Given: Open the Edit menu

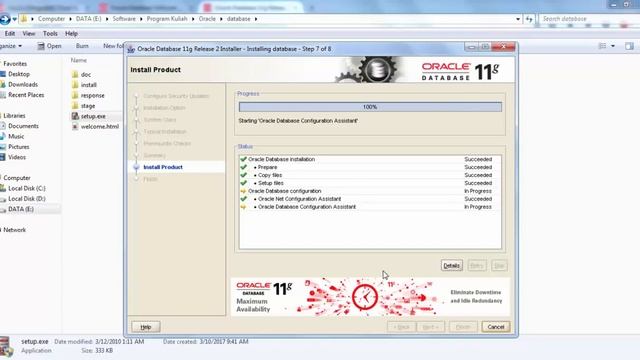Looking at the screenshot, I should [x=10, y=33].
